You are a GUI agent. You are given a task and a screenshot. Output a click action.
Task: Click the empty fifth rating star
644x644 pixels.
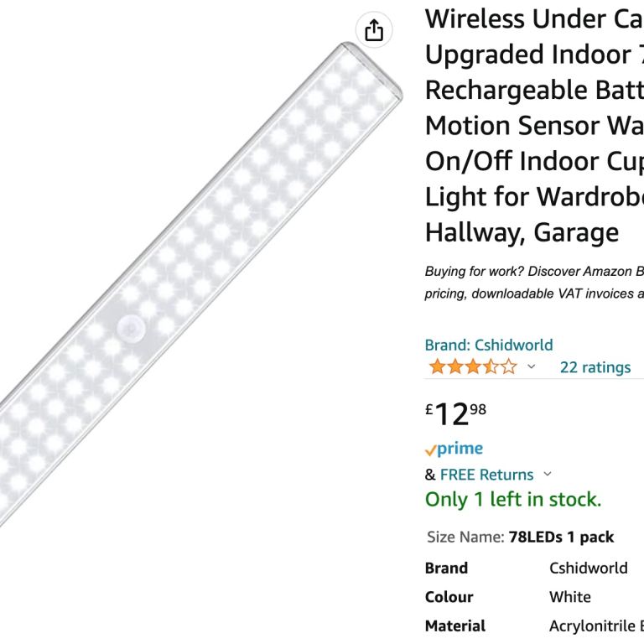coord(509,366)
